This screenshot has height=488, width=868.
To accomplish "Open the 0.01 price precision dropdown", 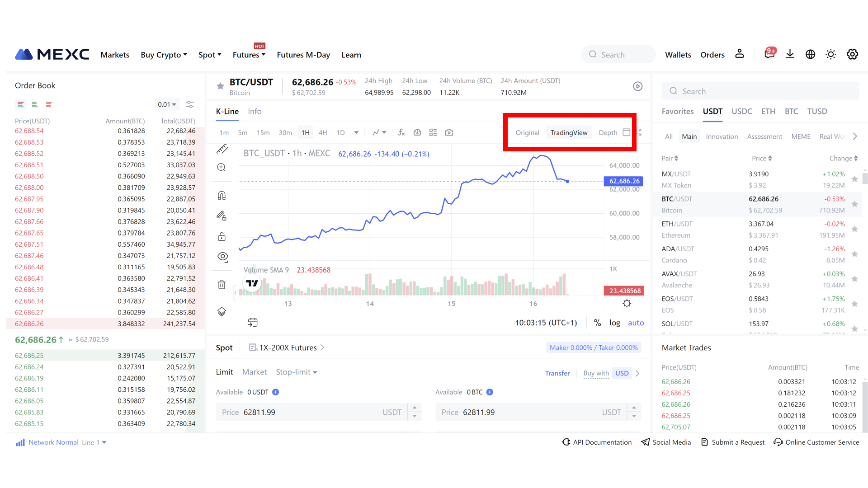I will (167, 104).
